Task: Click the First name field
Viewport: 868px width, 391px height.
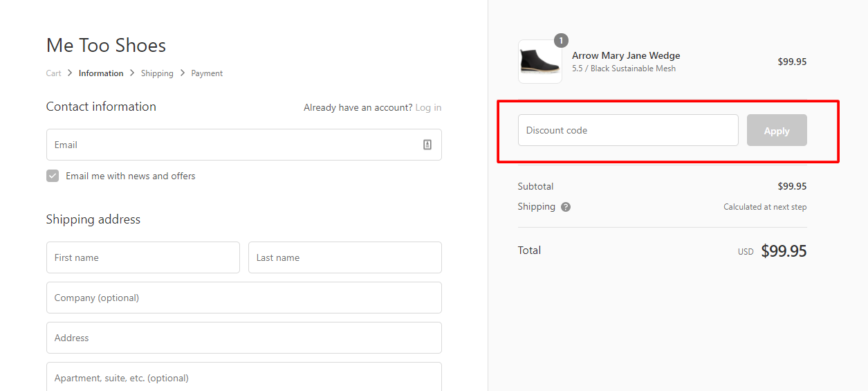Action: pos(143,257)
